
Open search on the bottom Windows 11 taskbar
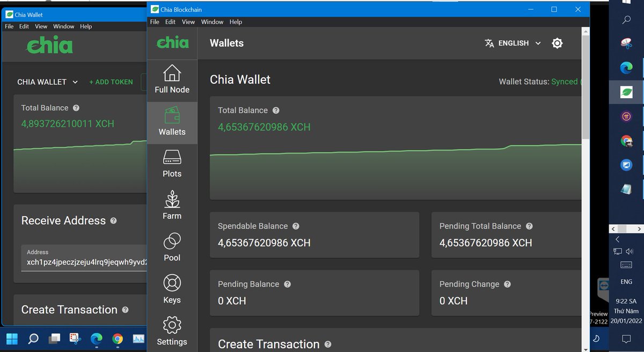coord(33,339)
